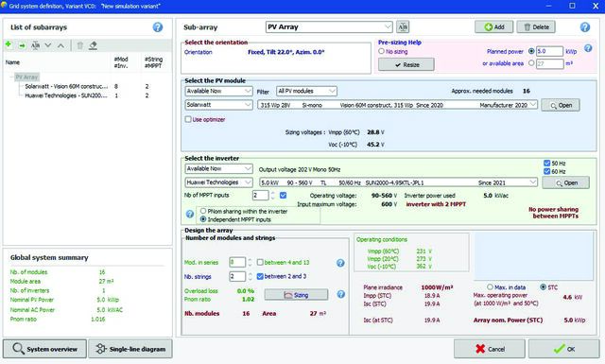
Task: Click System overview button
Action: [x=44, y=349]
